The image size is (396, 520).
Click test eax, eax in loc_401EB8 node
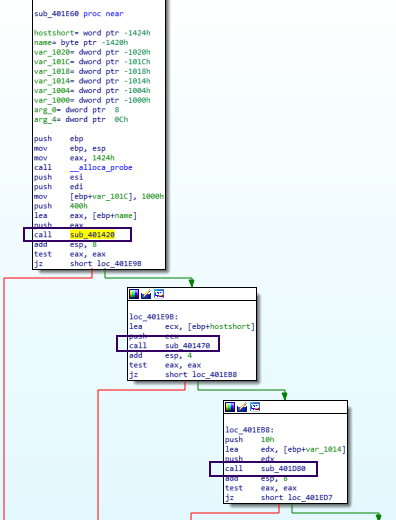click(x=261, y=488)
